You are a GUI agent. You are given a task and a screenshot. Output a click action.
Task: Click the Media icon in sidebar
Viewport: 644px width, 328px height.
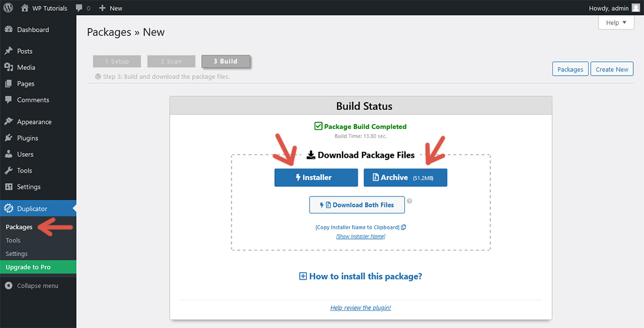point(9,67)
